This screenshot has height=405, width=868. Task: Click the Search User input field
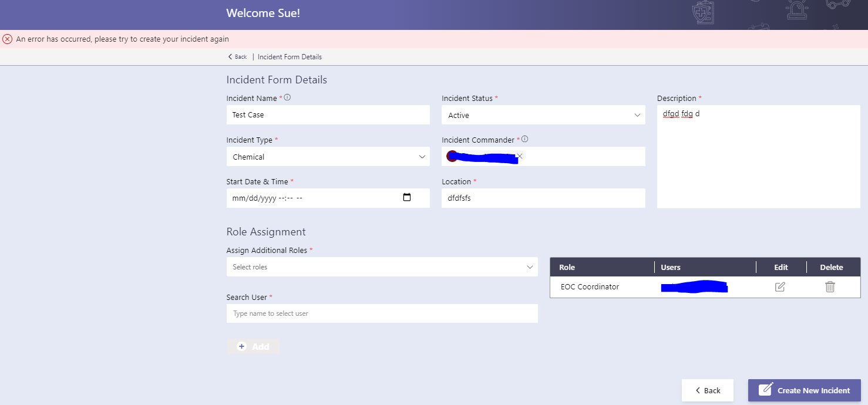pyautogui.click(x=382, y=313)
